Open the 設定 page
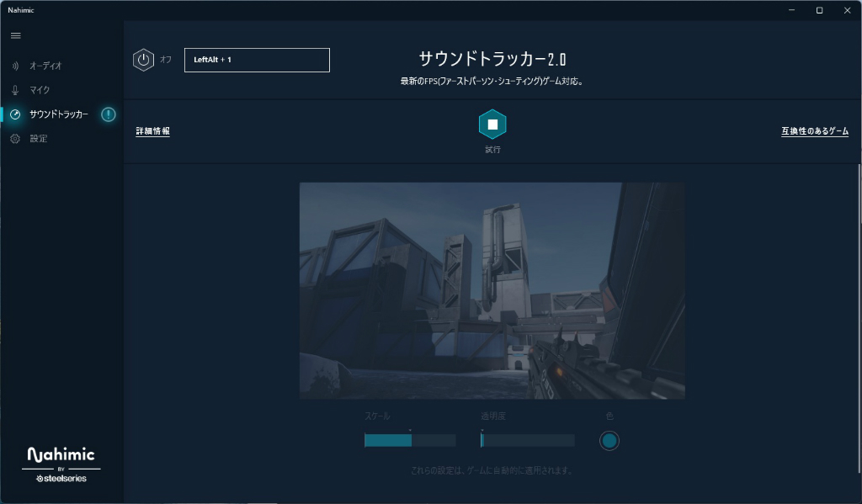 pos(39,139)
